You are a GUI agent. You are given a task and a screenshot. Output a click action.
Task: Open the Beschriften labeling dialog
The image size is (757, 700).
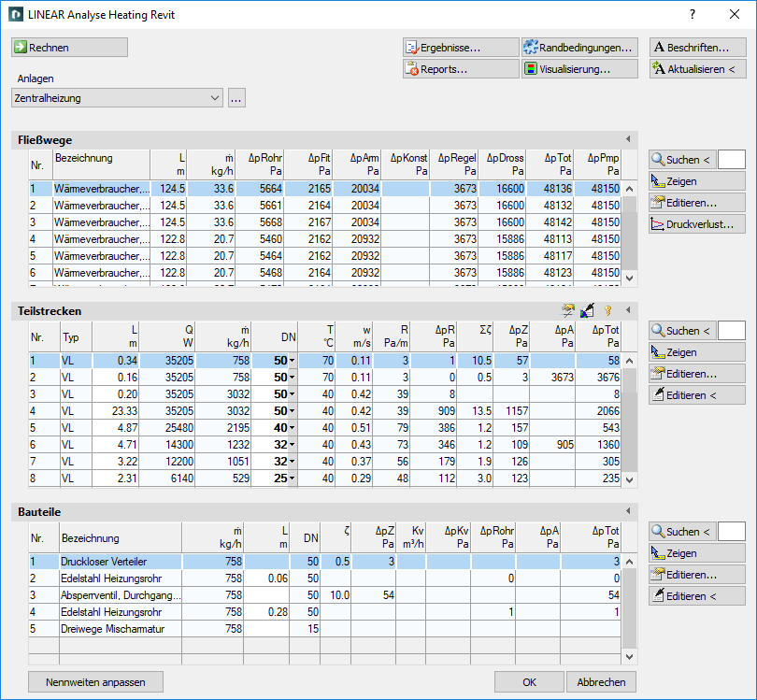(x=697, y=48)
